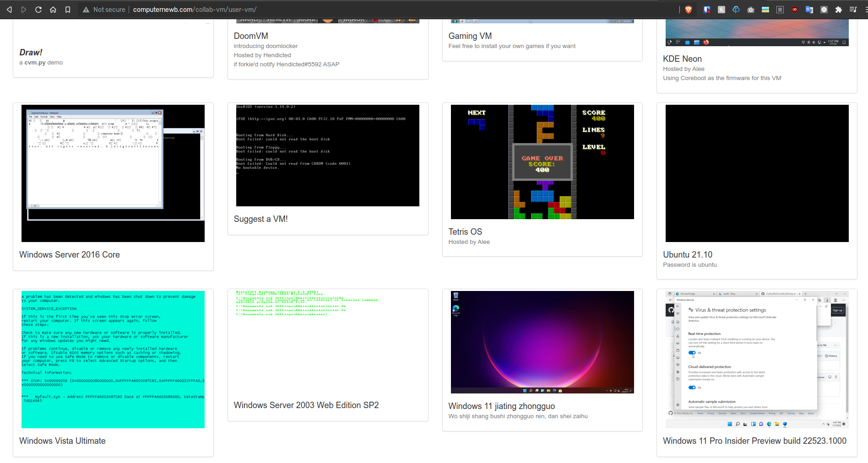Screen dimensions: 868x463
Task: Reload the current page
Action: [38, 10]
